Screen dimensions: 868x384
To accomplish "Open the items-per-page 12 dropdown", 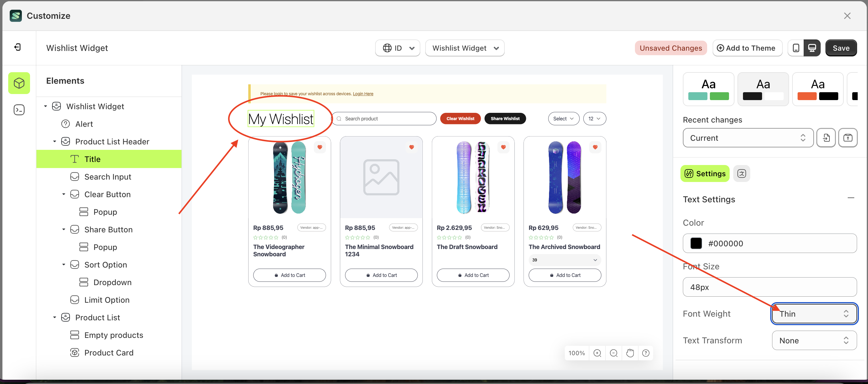I will [x=594, y=118].
